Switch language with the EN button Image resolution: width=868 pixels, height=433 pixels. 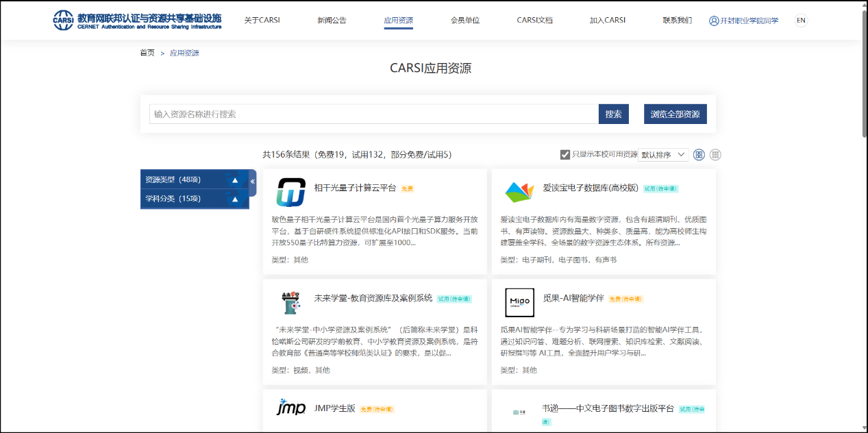coord(801,21)
